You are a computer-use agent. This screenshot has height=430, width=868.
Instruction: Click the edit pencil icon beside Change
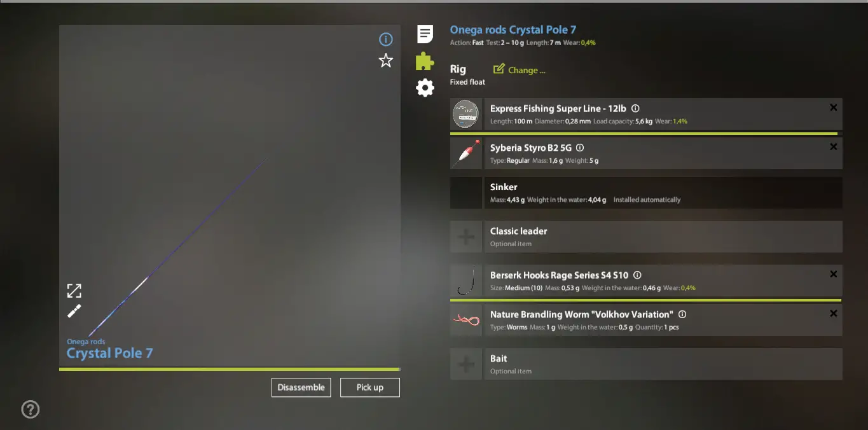pyautogui.click(x=499, y=69)
